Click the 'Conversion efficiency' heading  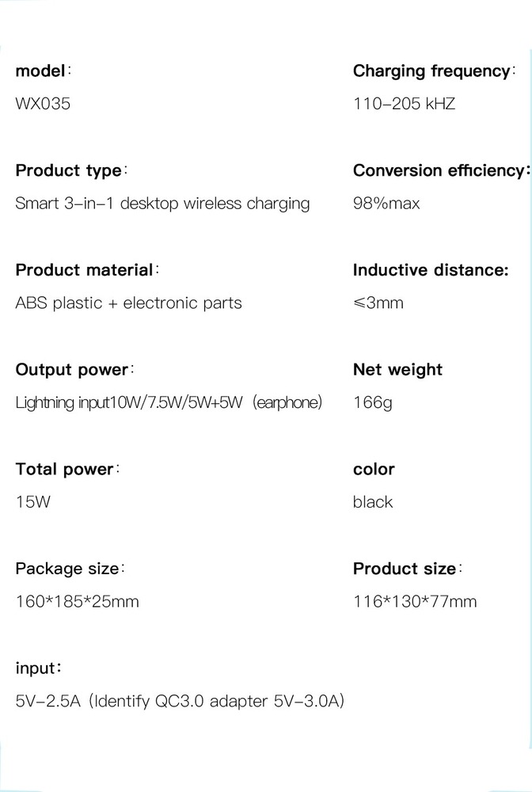(438, 171)
